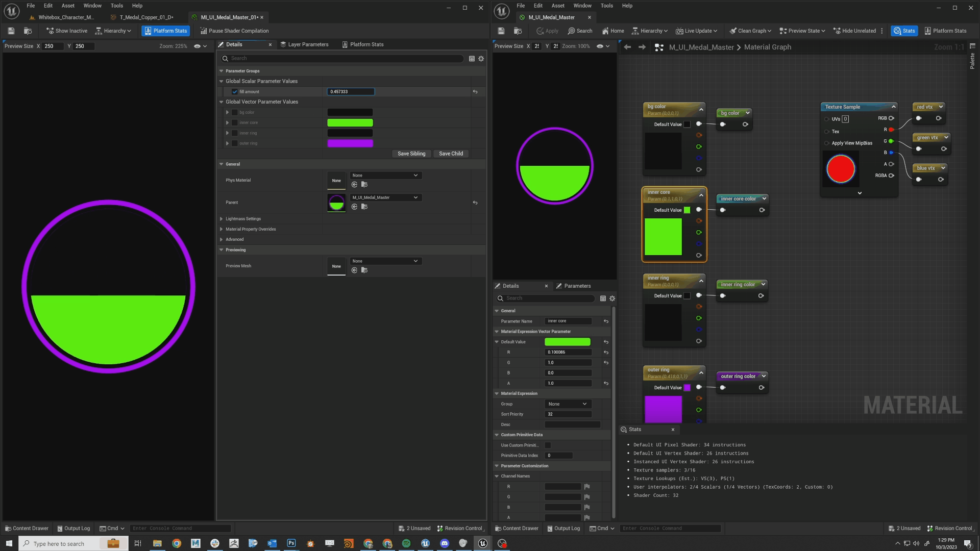Click Revision Control in right status bar
Image resolution: width=980 pixels, height=551 pixels.
[x=950, y=529]
